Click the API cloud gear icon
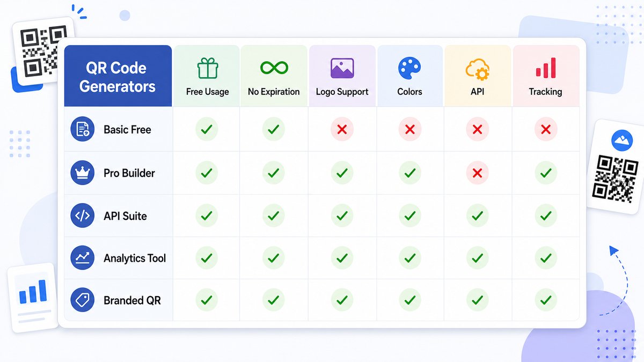The width and height of the screenshot is (644, 362). coord(477,70)
